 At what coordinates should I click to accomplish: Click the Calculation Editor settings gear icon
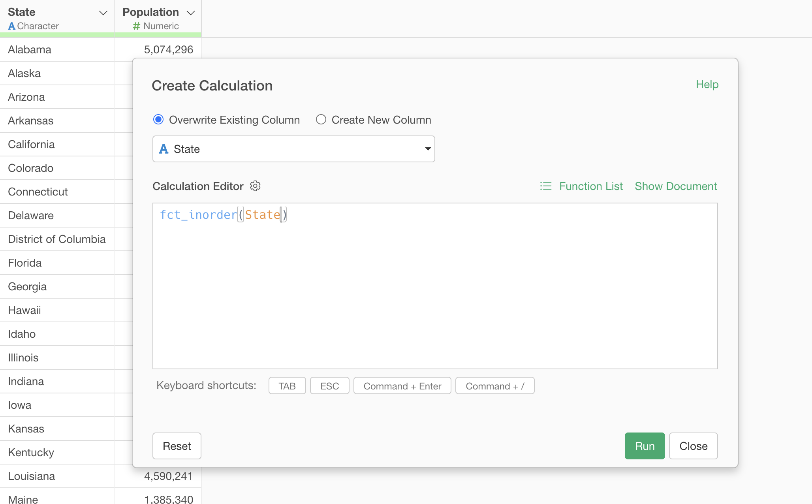coord(255,186)
